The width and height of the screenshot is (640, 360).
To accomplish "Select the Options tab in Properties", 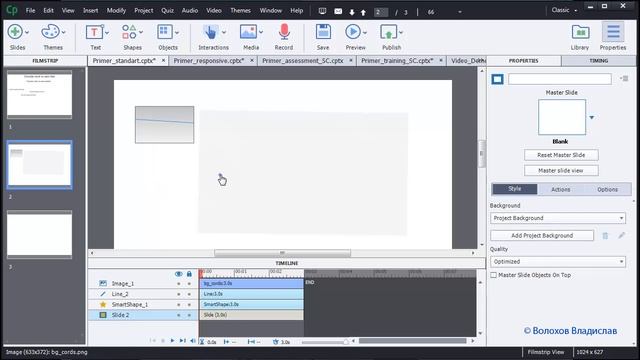I will pos(607,189).
